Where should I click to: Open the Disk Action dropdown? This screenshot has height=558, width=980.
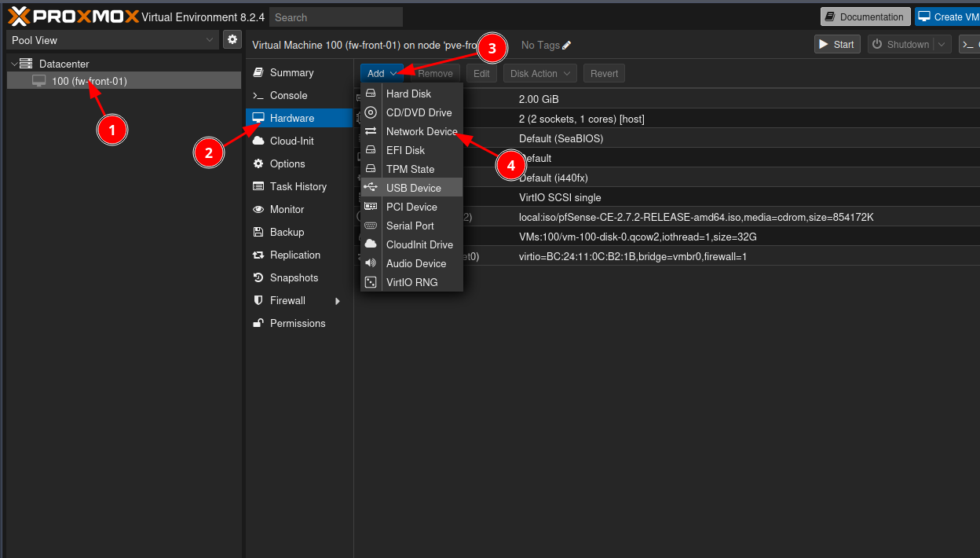(540, 74)
